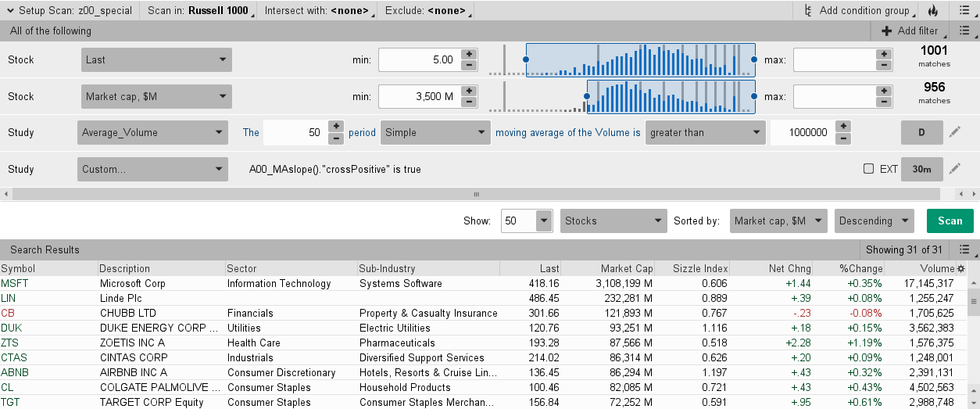Screen dimensions: 980x409
Task: Click the LIN symbol
Action: (x=8, y=299)
